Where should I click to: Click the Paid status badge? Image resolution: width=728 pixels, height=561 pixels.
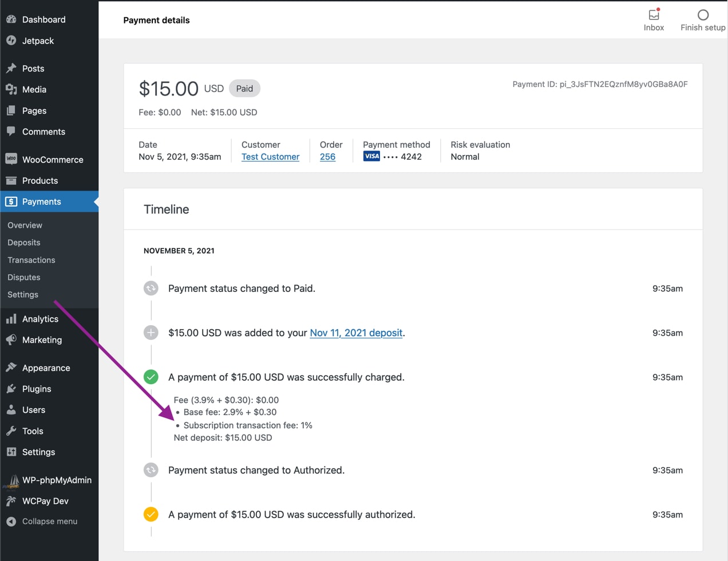click(244, 88)
